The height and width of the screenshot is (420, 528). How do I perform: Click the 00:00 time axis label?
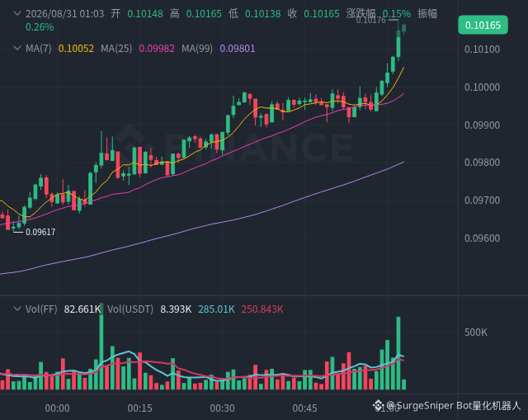pyautogui.click(x=57, y=408)
